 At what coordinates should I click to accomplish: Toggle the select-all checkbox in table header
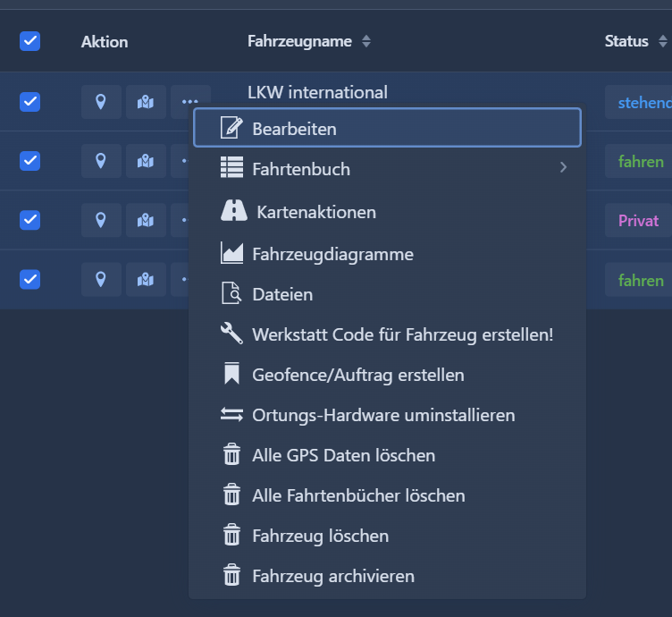29,41
